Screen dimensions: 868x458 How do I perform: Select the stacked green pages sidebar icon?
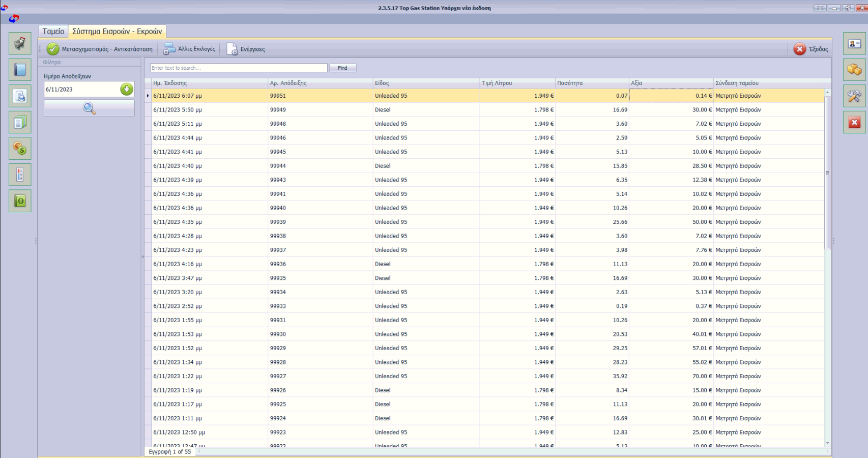click(x=20, y=122)
